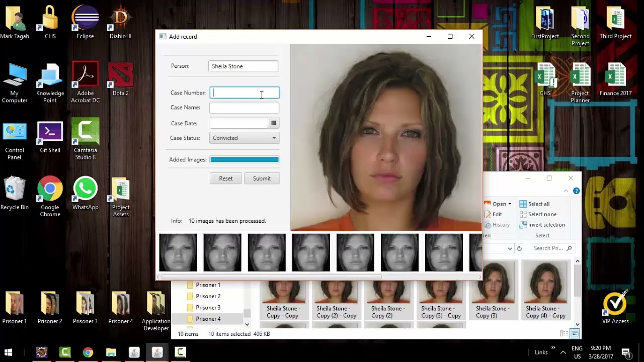
Task: Open the Prisoner 3 desktop folder
Action: pos(85,307)
